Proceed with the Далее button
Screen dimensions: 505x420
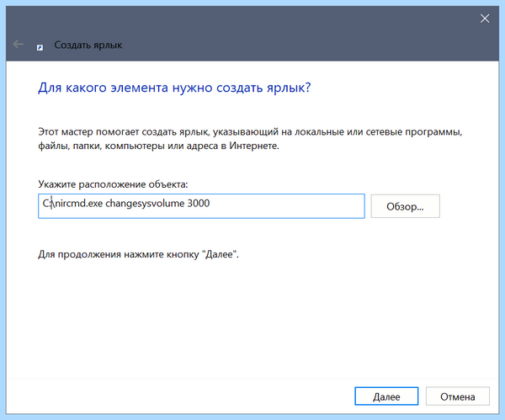pos(386,396)
